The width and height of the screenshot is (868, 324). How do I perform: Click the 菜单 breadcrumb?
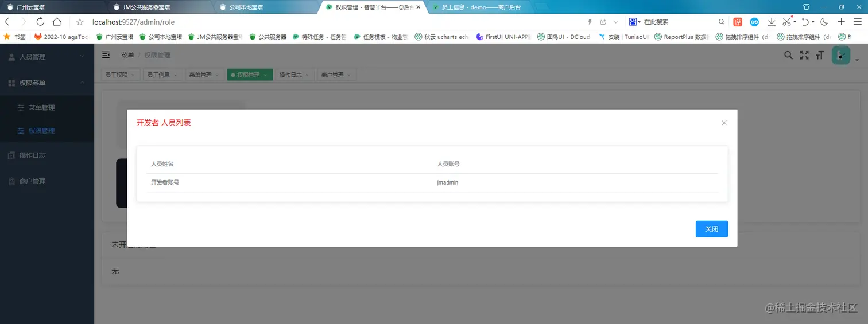click(127, 55)
